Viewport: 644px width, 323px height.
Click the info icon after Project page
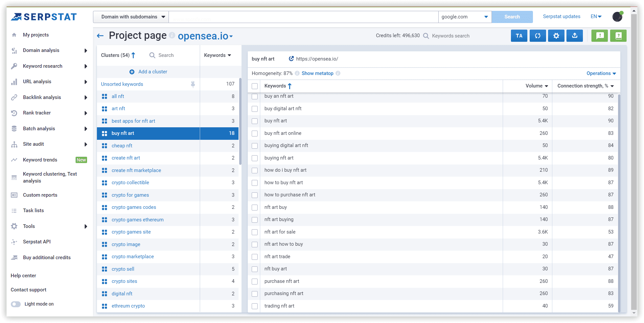pyautogui.click(x=172, y=35)
